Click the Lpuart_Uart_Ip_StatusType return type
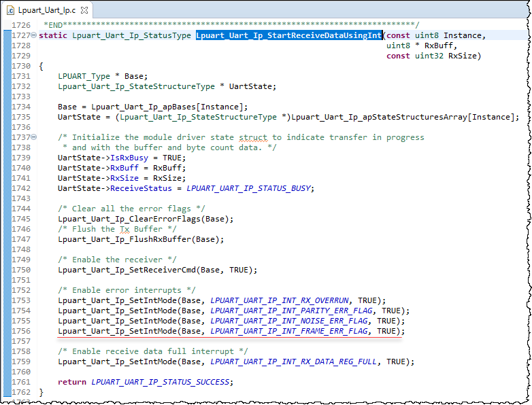 coord(131,35)
